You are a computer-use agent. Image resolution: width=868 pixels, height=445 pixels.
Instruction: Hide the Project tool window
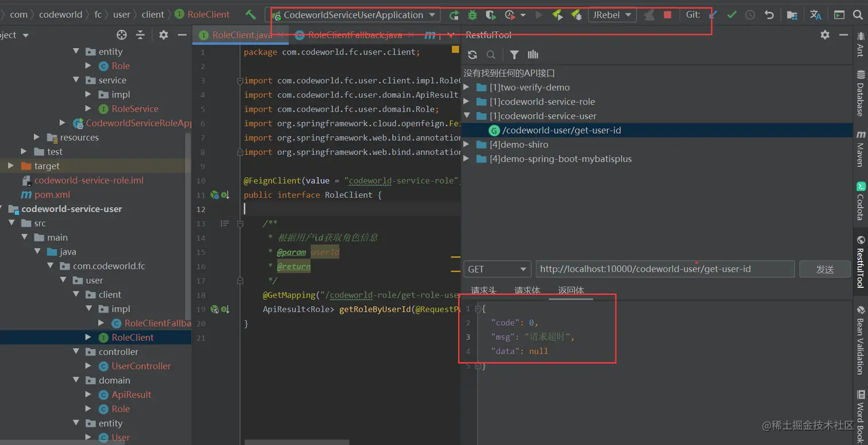[182, 35]
